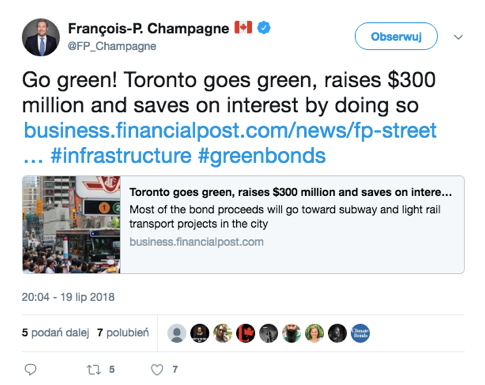The width and height of the screenshot is (485, 385).
Task: Click the retweet arrows icon
Action: [94, 370]
